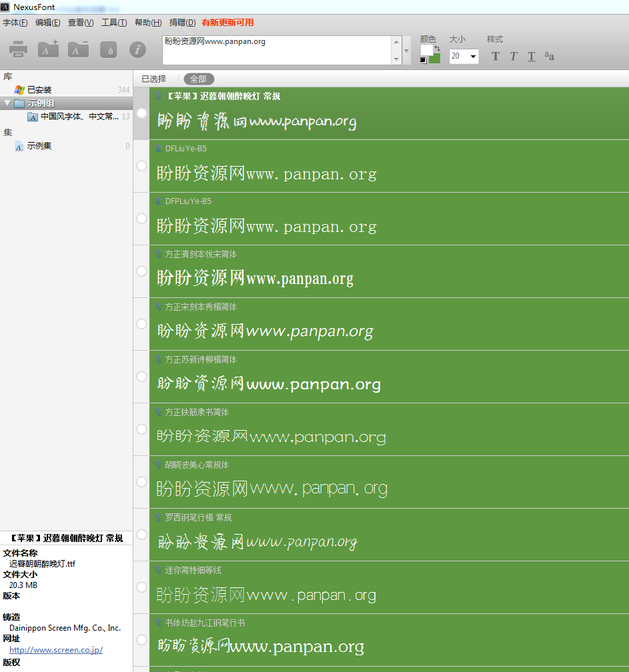629x672 pixels.
Task: Select the radio circle for 方正清刻本悦宋简体
Action: point(142,271)
